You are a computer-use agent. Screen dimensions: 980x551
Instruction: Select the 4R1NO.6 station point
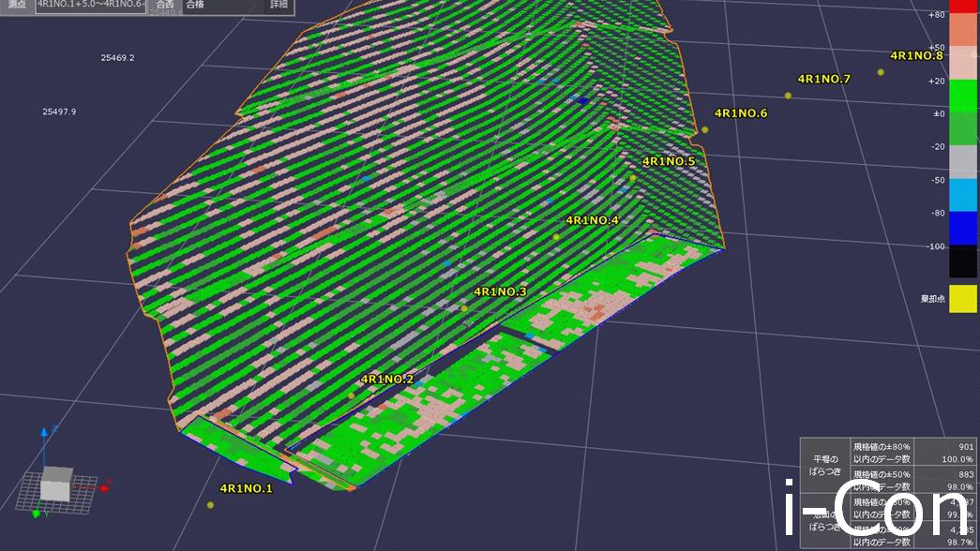click(705, 130)
